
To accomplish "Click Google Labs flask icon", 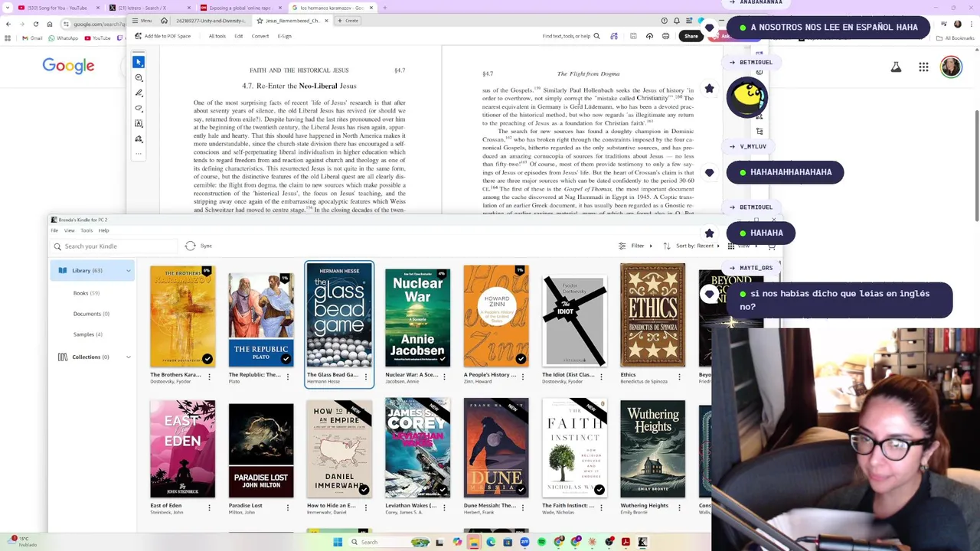I will (896, 67).
